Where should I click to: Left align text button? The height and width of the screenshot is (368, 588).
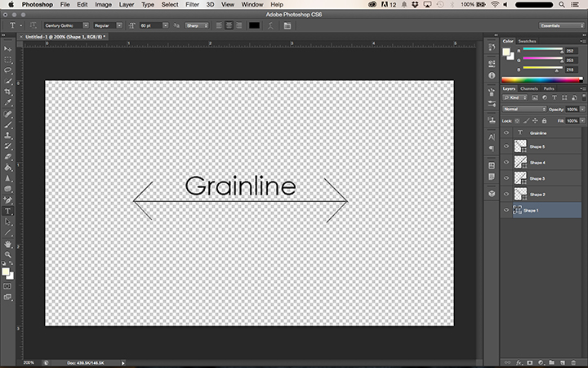pyautogui.click(x=219, y=25)
